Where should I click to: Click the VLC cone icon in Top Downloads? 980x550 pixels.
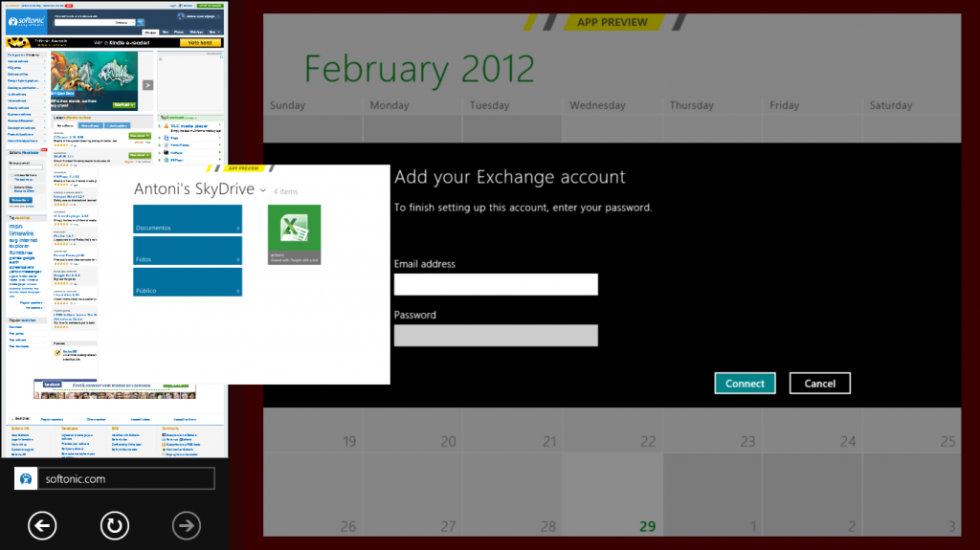point(167,125)
